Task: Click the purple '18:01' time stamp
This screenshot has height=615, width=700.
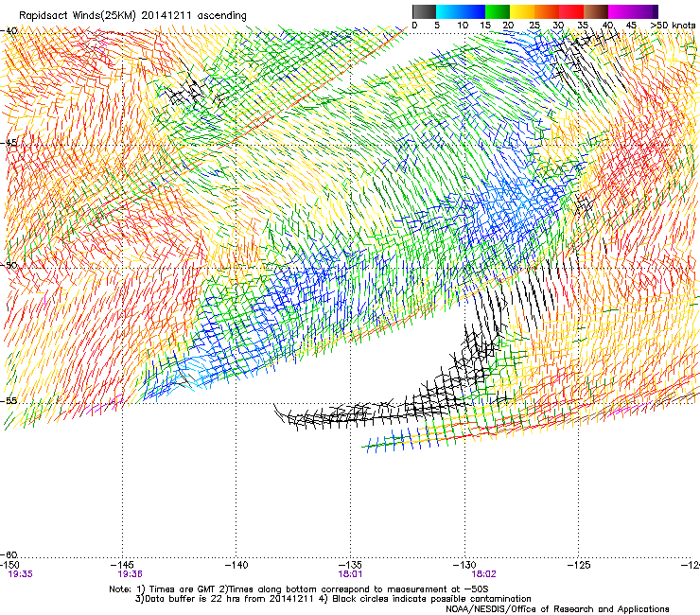Action: pyautogui.click(x=350, y=574)
